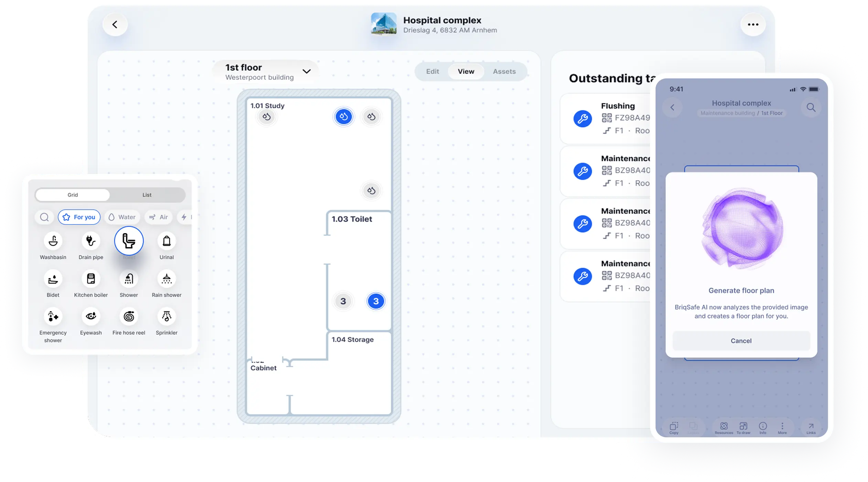Pick the Urinal asset icon

click(x=166, y=241)
